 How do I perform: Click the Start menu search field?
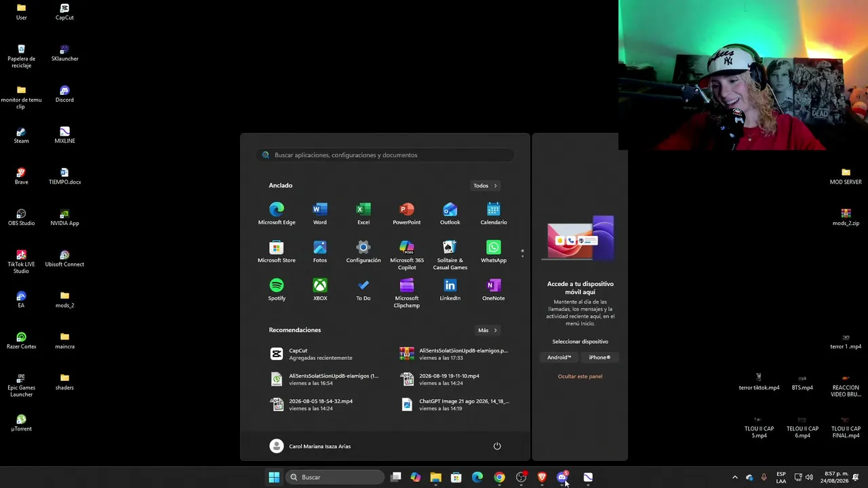click(385, 155)
